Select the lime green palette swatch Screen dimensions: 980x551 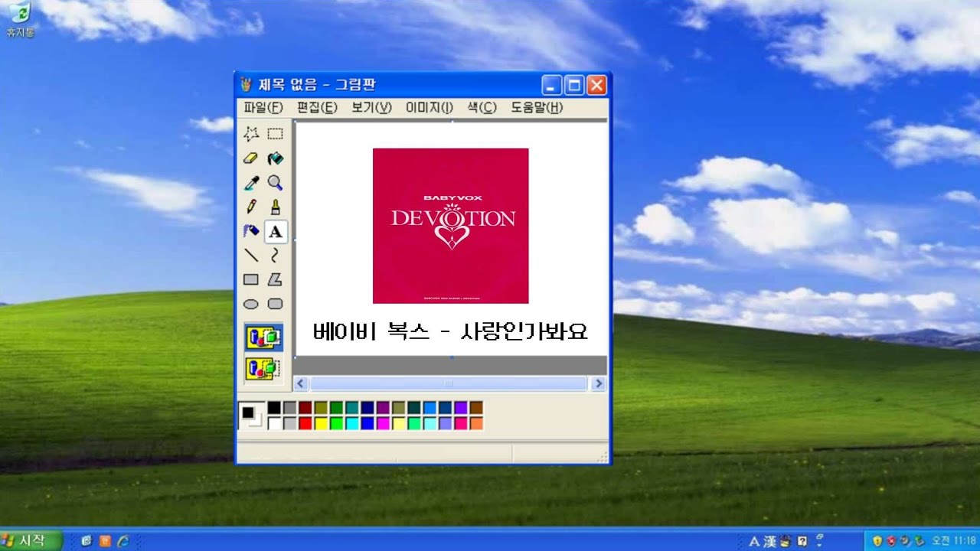[x=336, y=423]
